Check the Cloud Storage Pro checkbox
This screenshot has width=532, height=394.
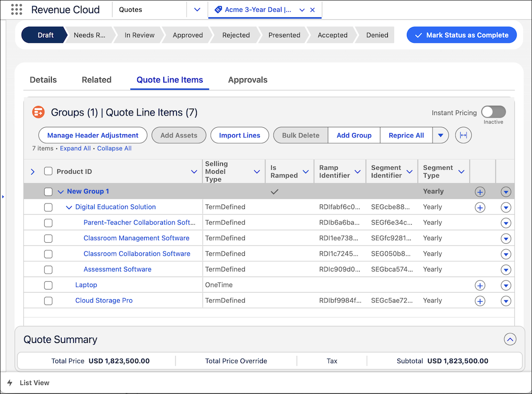click(x=48, y=301)
